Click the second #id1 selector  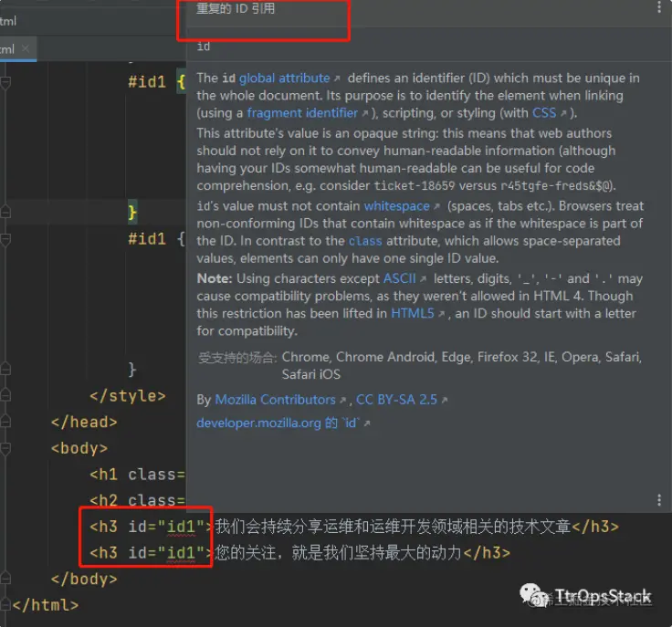point(147,239)
